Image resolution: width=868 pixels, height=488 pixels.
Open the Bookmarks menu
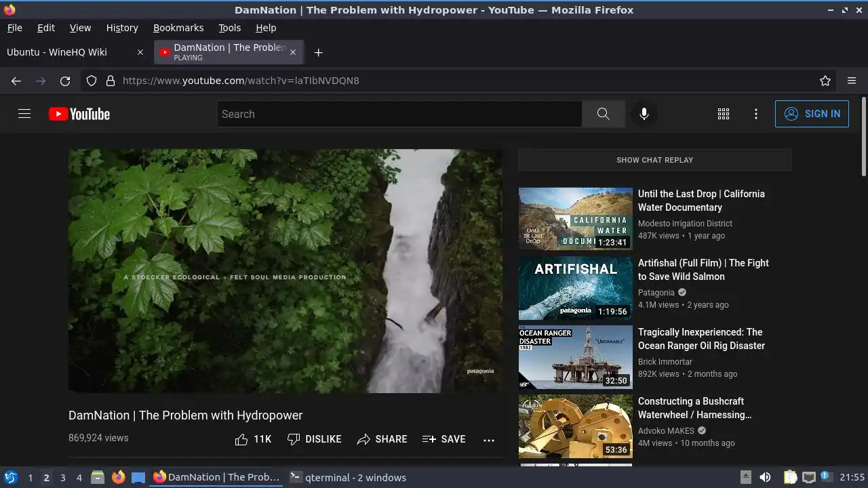[178, 28]
